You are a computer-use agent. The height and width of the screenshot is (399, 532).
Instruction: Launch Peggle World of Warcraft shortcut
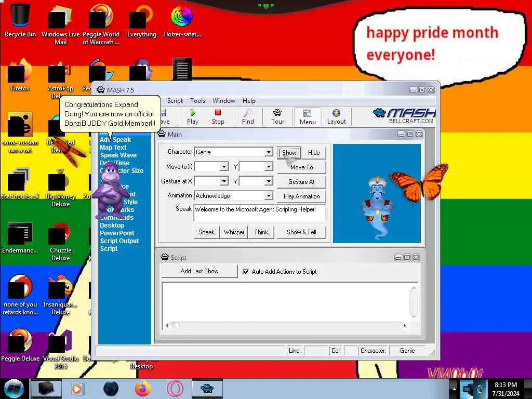tap(101, 24)
